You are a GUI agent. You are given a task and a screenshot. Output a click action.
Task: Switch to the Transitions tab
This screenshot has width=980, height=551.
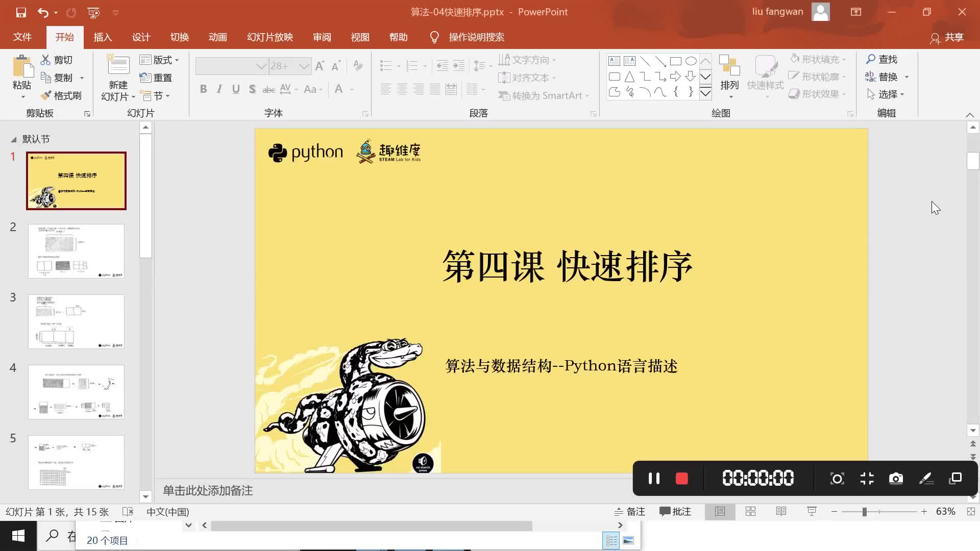[179, 37]
